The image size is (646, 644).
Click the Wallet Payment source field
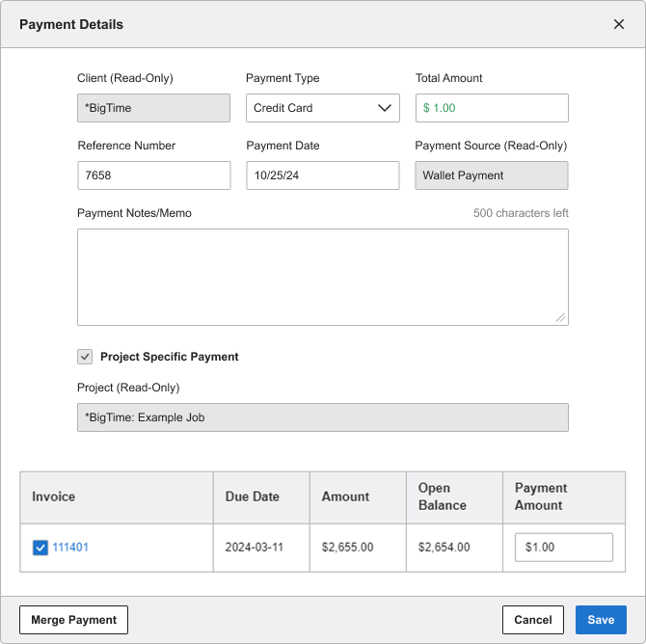tap(492, 175)
